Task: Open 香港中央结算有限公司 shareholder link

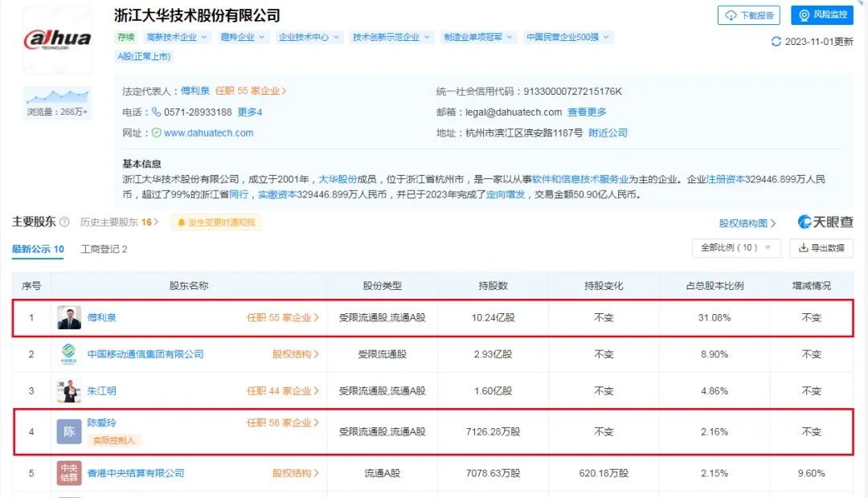Action: (136, 473)
